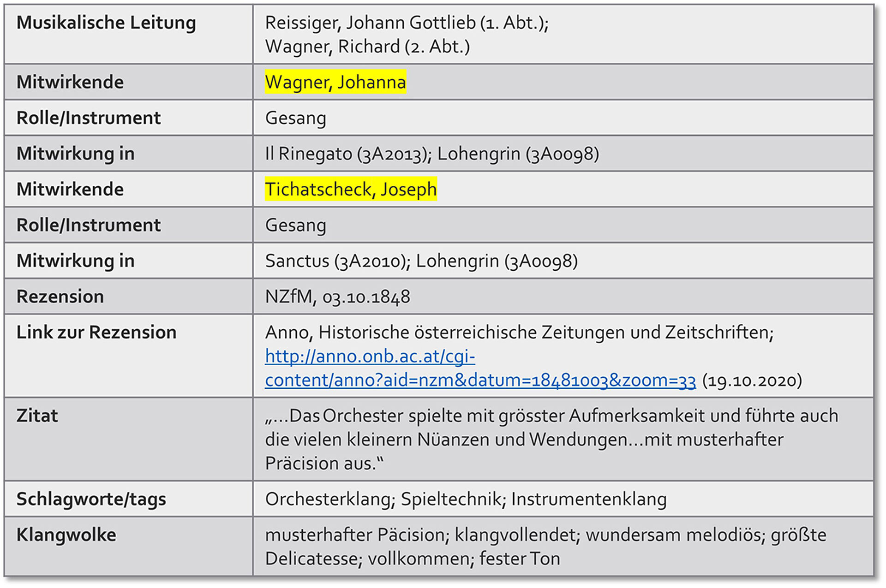Click the highlighted name Wagner, Johanna
The height and width of the screenshot is (588, 886).
click(335, 82)
